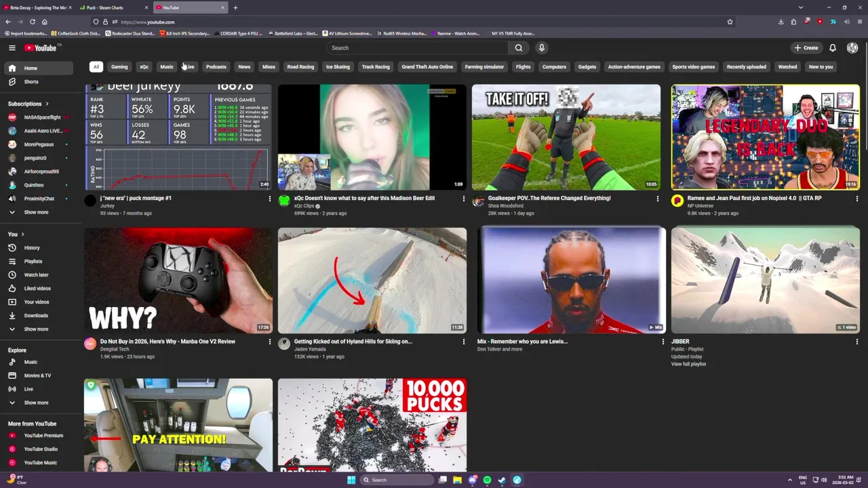This screenshot has width=868, height=488.
Task: Click the Create button
Action: tap(806, 47)
